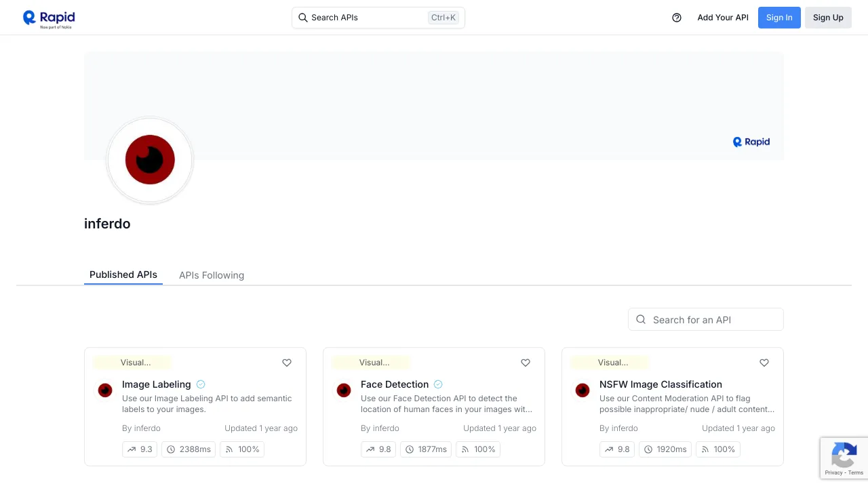Open the Image Labeling API title
The image size is (868, 488).
(x=157, y=384)
